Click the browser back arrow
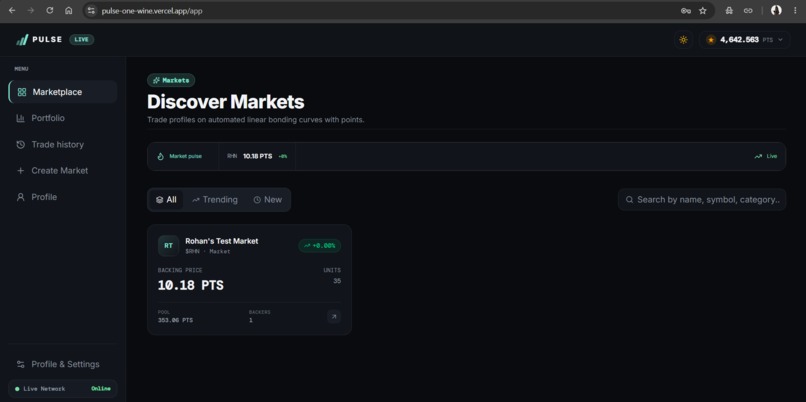This screenshot has width=806, height=402. [x=12, y=10]
